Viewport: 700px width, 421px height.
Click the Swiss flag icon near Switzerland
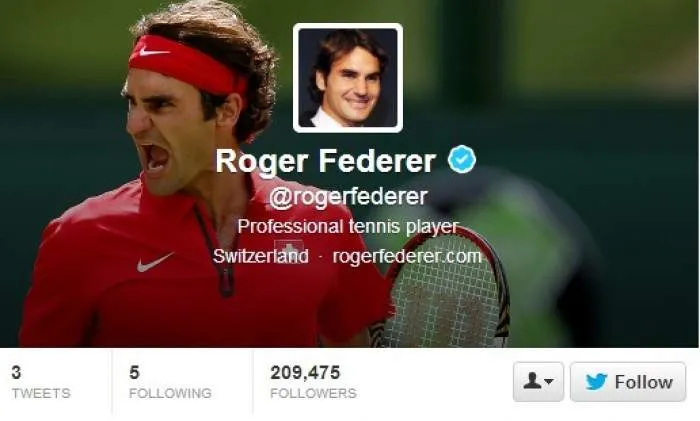[289, 251]
